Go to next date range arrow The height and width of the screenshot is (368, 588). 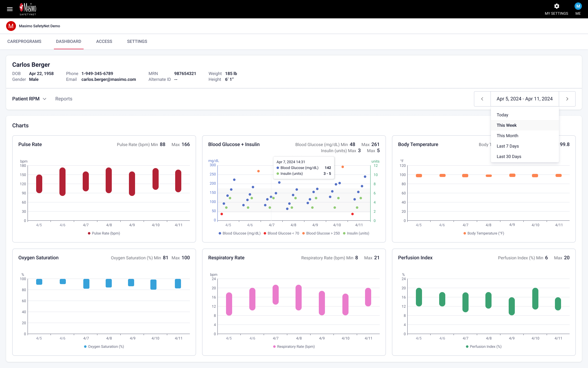[x=567, y=99]
